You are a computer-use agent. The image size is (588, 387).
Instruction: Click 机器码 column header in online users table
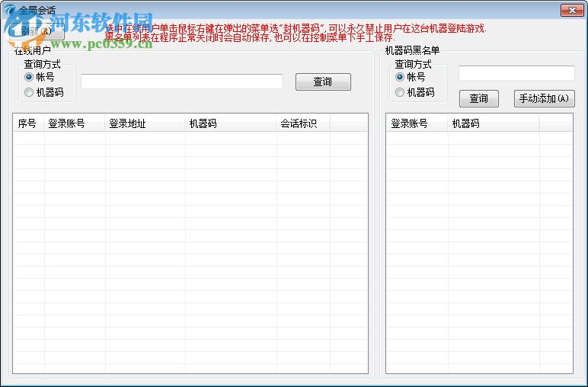pyautogui.click(x=231, y=123)
